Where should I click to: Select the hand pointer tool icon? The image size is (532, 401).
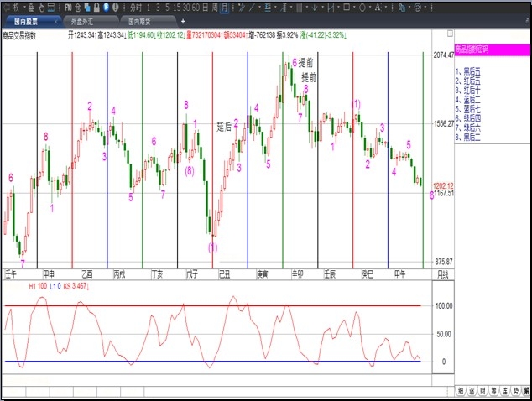(41, 7)
